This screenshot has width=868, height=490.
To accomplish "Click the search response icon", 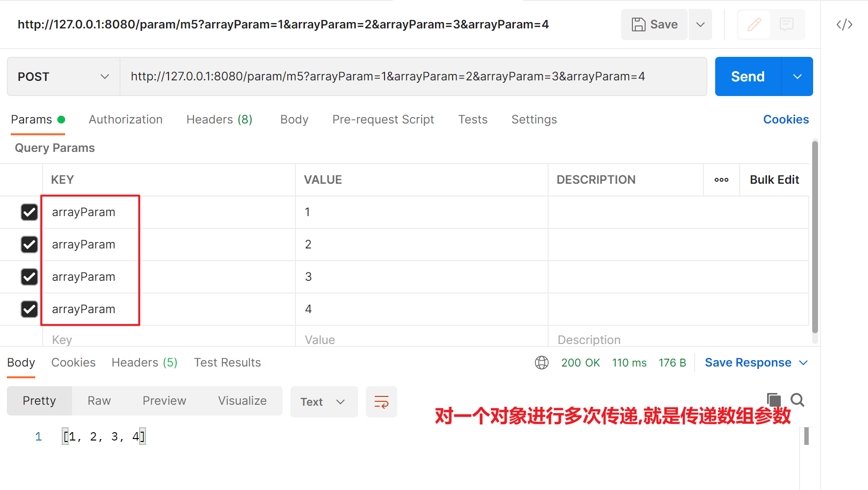I will tap(797, 400).
